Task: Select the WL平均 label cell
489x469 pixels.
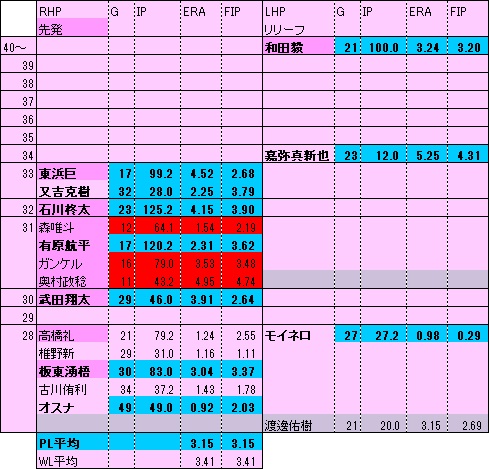Action: point(72,460)
